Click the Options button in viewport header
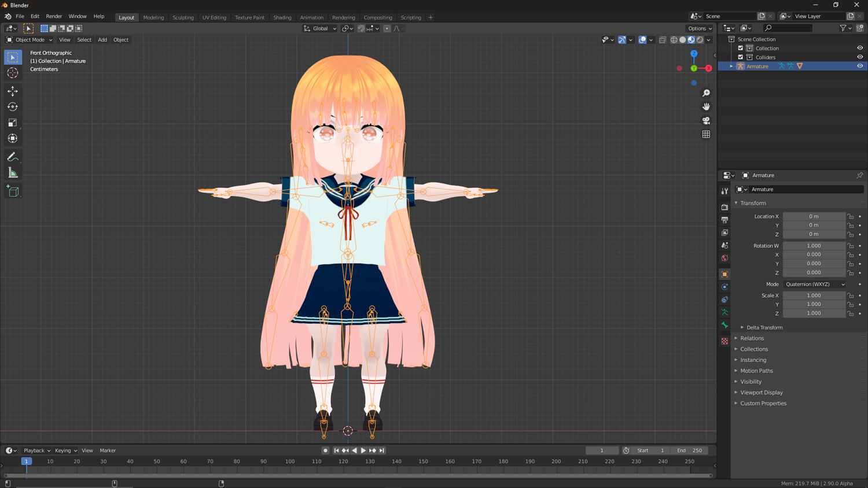The height and width of the screenshot is (488, 868). coord(700,28)
